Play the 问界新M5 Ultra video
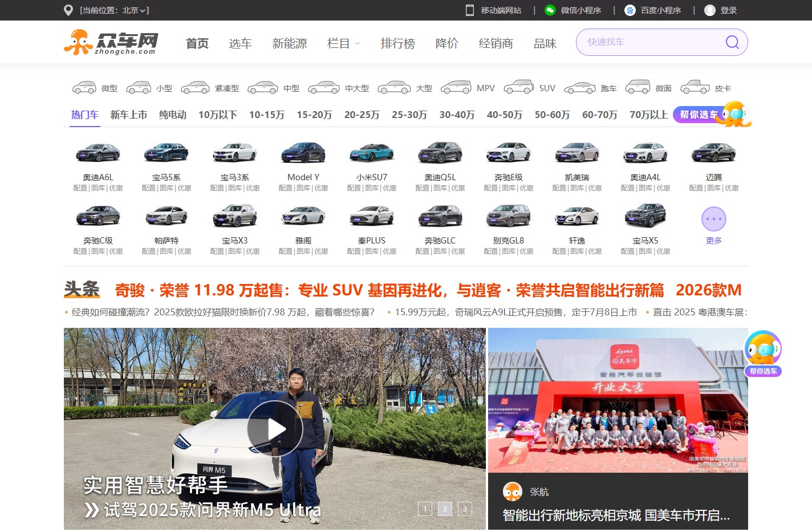Viewport: 812px width, 532px height. click(275, 429)
